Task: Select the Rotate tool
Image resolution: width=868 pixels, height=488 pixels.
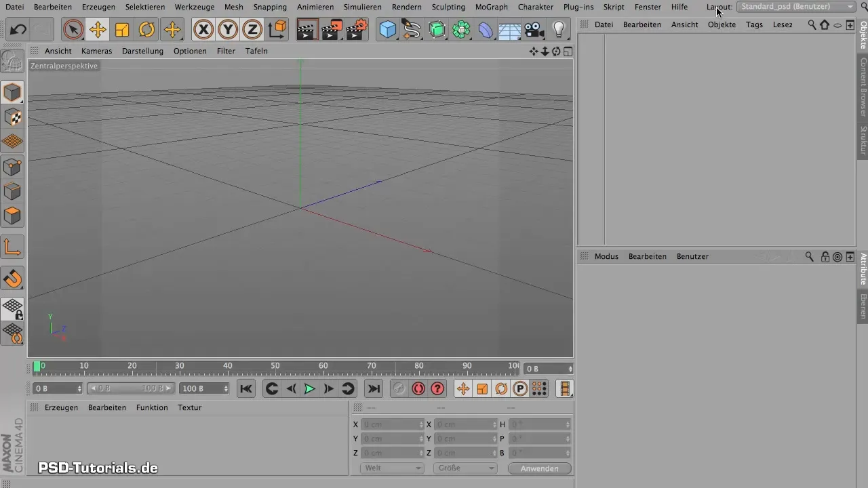Action: (146, 30)
